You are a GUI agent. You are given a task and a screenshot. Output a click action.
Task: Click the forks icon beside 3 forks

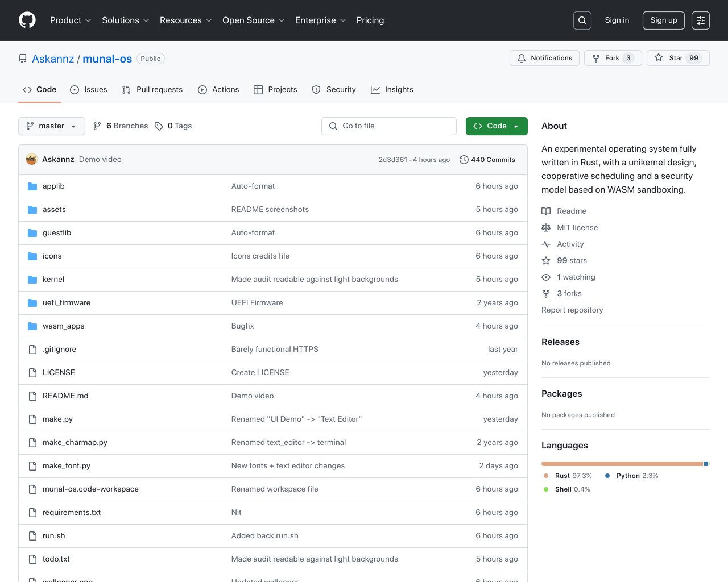[546, 294]
